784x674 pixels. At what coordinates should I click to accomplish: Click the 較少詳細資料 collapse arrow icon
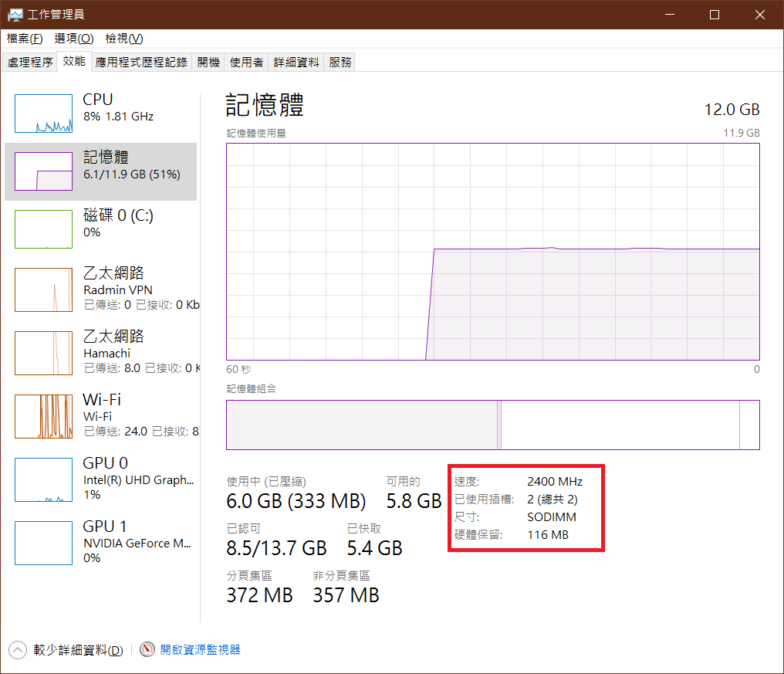18,650
